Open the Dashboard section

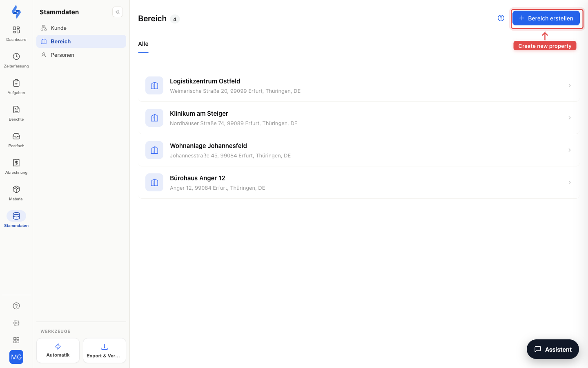tap(16, 34)
